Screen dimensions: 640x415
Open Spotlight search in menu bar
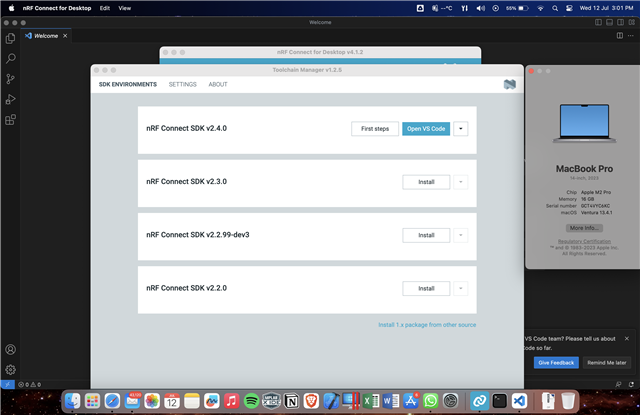[x=555, y=8]
